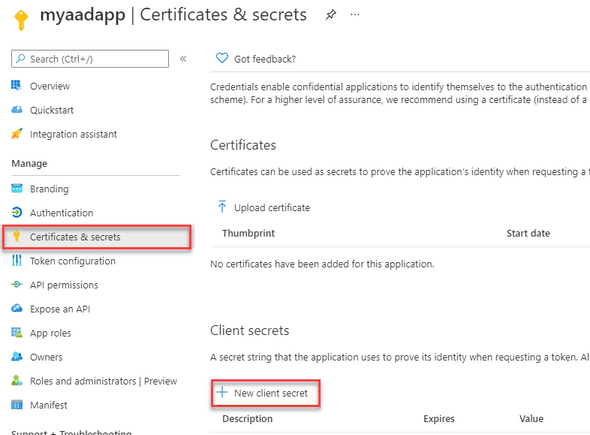Open the ellipsis more options menu
590x435 pixels.
(355, 15)
